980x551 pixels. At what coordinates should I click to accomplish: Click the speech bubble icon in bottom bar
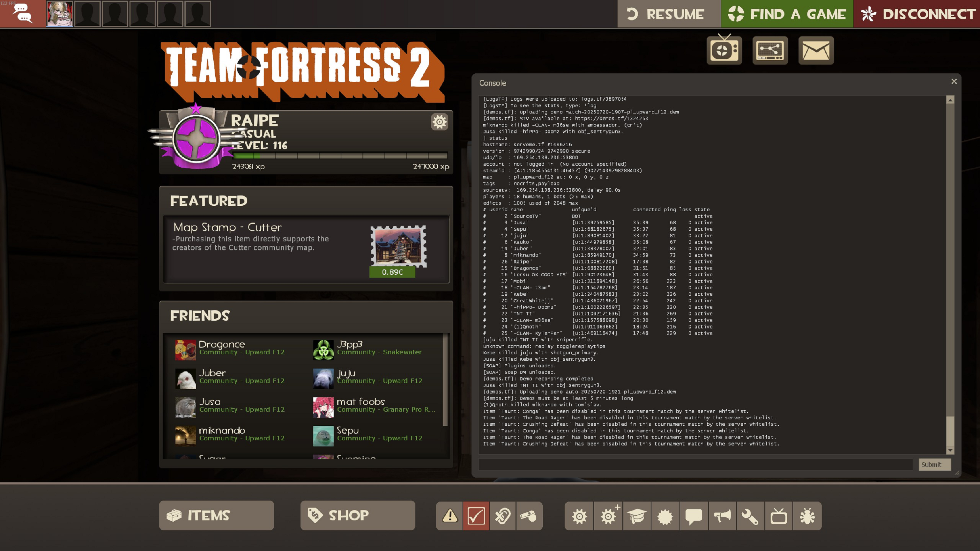pos(694,516)
